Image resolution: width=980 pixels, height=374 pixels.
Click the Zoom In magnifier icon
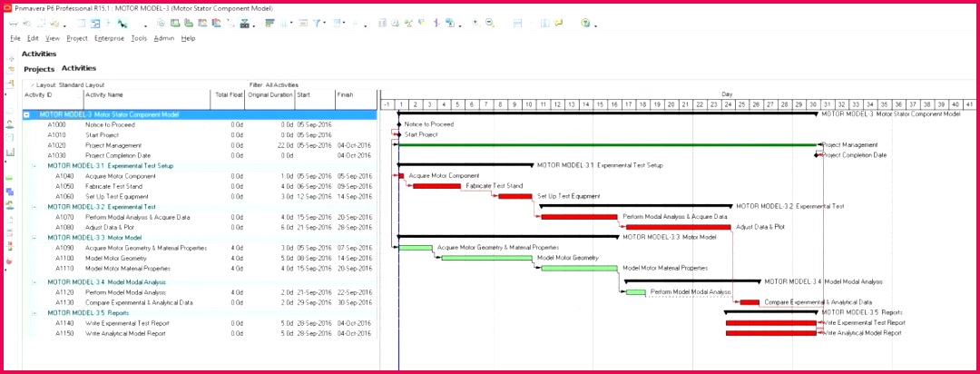[x=475, y=24]
